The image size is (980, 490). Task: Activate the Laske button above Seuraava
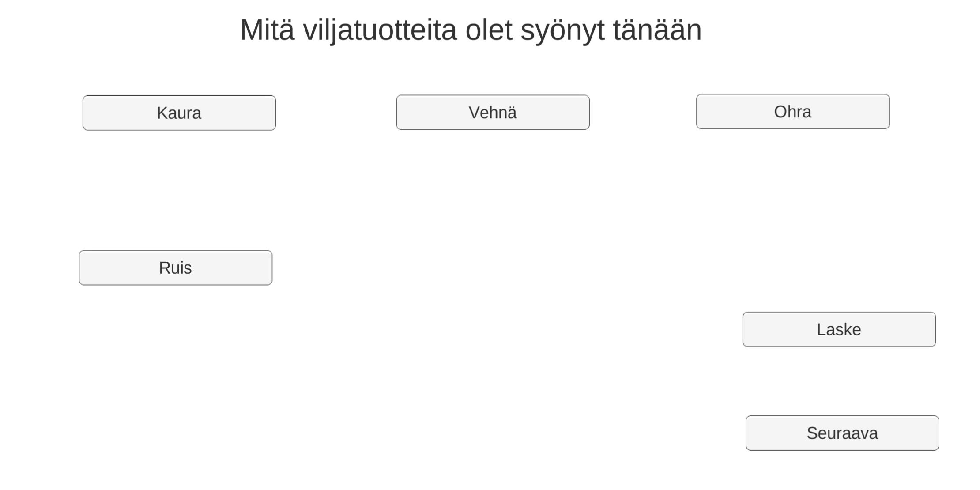[839, 330]
